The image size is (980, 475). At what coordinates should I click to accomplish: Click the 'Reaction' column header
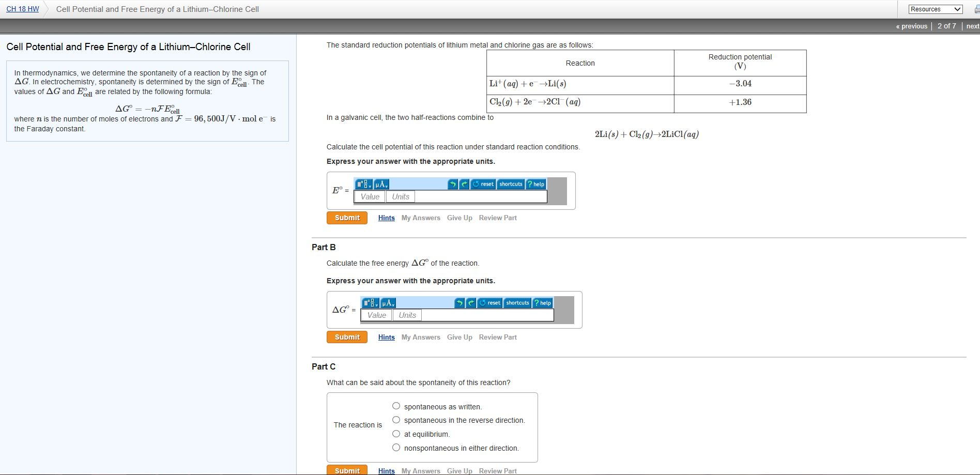(580, 63)
